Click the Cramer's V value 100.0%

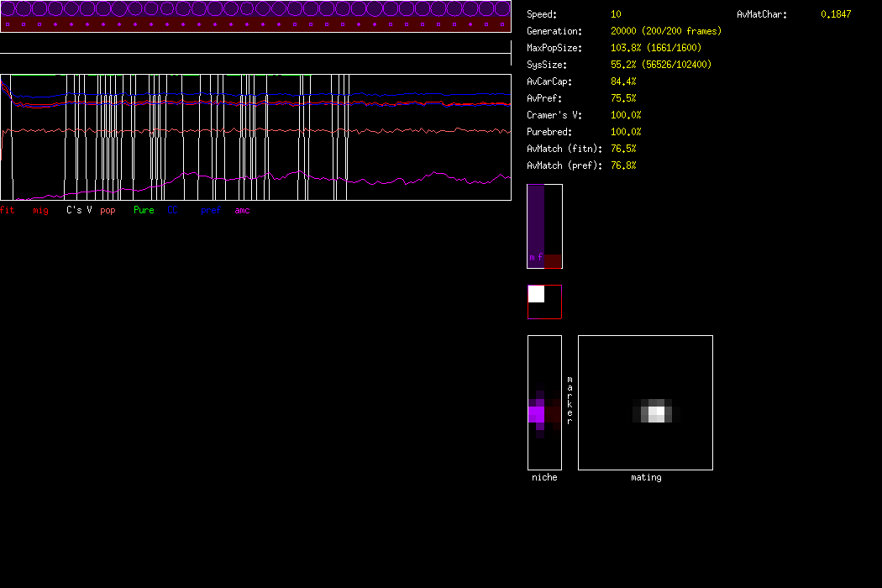626,115
